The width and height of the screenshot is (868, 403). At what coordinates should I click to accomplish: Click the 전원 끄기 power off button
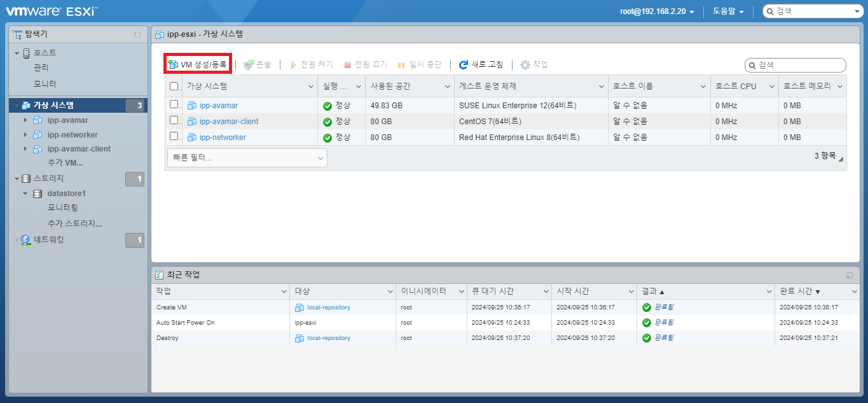(365, 64)
